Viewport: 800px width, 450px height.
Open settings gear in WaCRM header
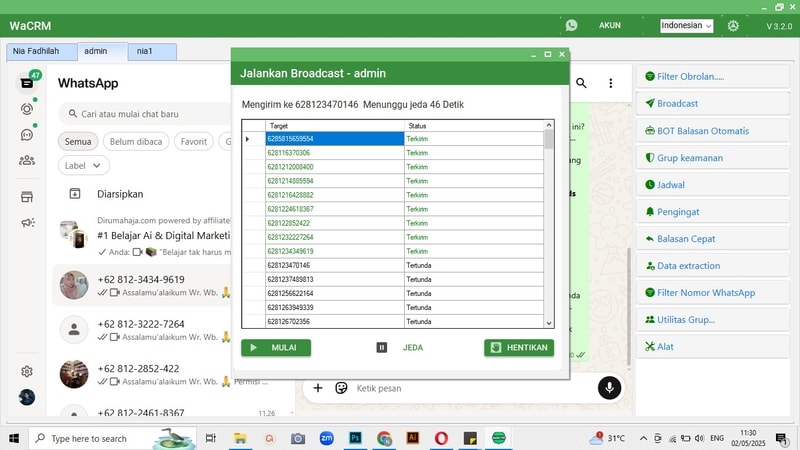click(x=733, y=26)
